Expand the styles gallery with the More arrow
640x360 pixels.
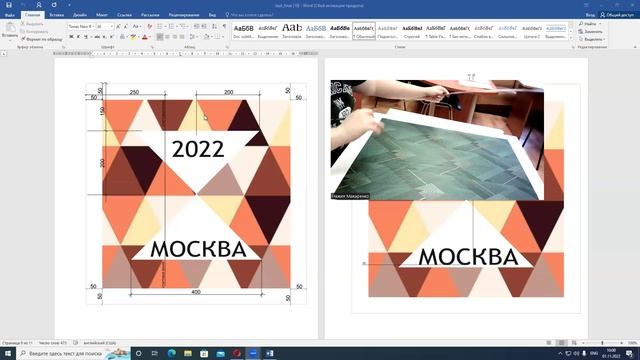click(571, 38)
